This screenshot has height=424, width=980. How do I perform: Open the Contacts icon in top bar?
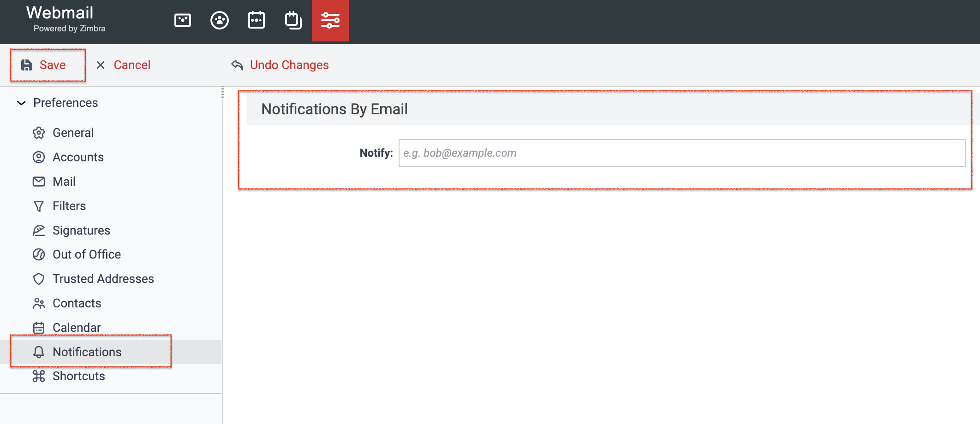220,20
